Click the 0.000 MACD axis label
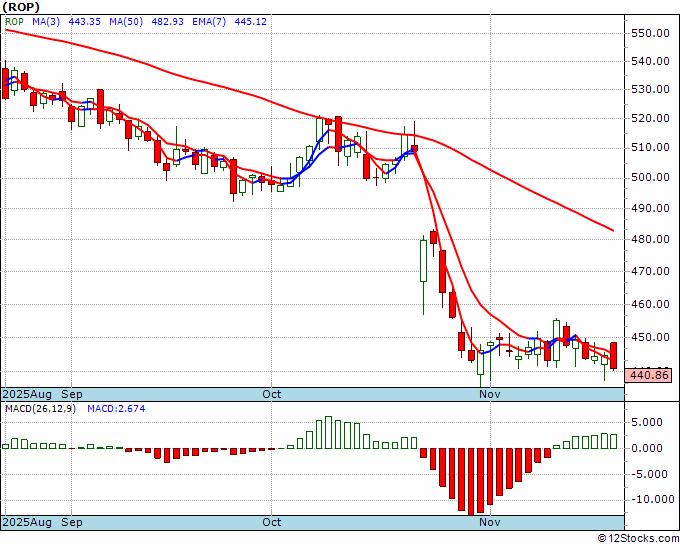680x546 pixels. [x=647, y=448]
